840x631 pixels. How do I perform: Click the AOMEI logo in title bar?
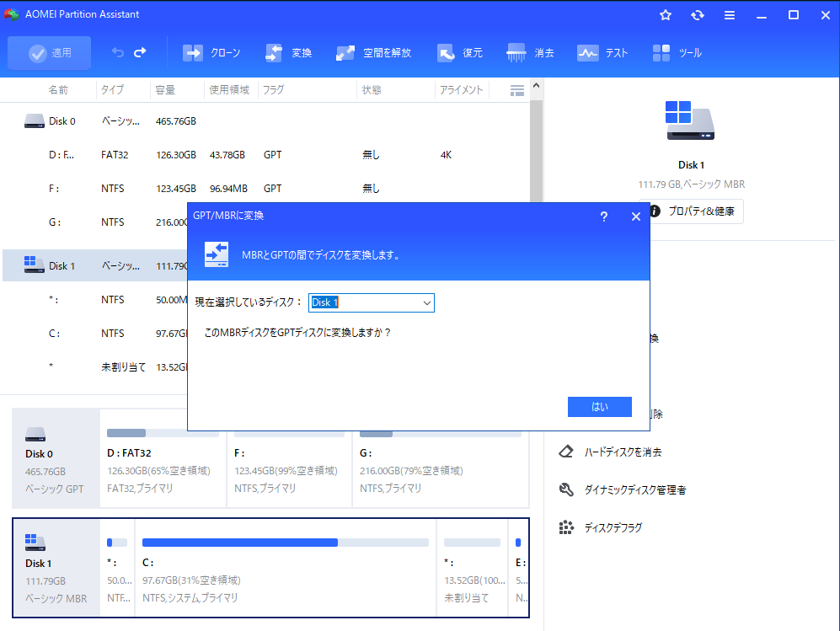[x=11, y=14]
